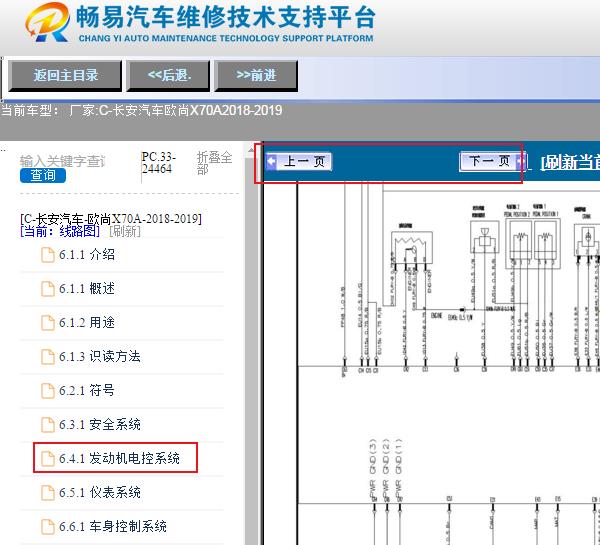Click the document icon beside 6.2.1 符号
Screen dimensions: 600x545
(x=48, y=391)
